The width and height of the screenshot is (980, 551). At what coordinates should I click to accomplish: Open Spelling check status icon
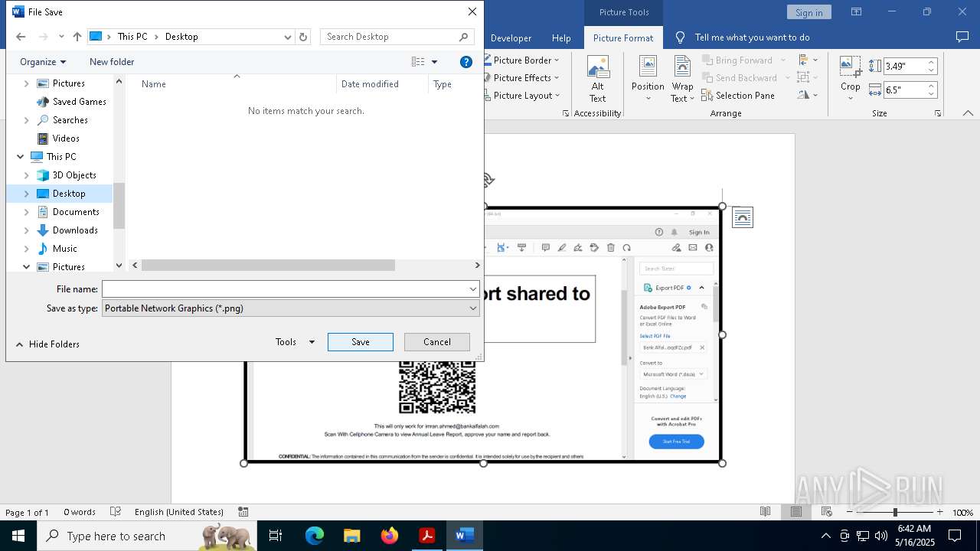116,512
